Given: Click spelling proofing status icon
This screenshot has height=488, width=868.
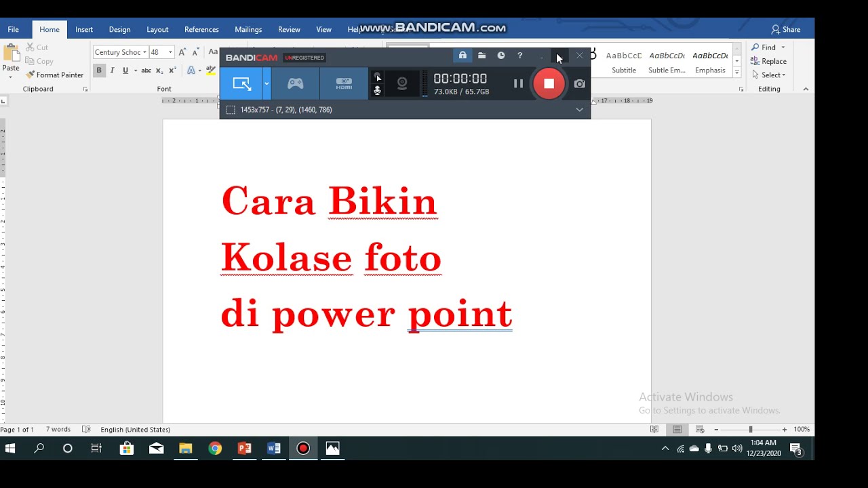Looking at the screenshot, I should point(86,430).
